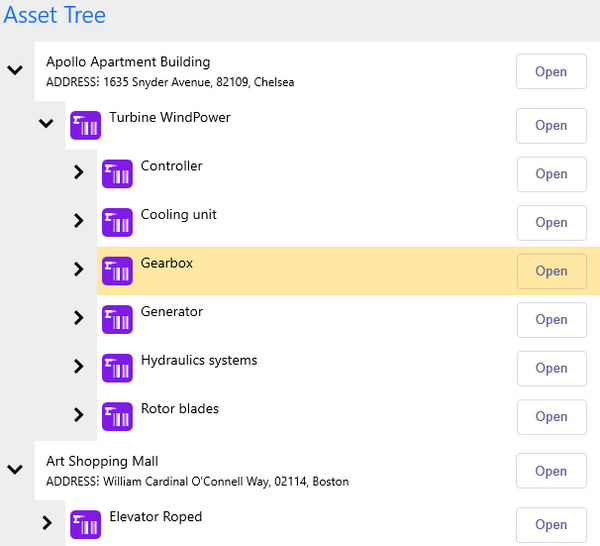Open the Apollo Apartment Building location
600x546 pixels.
coord(551,72)
